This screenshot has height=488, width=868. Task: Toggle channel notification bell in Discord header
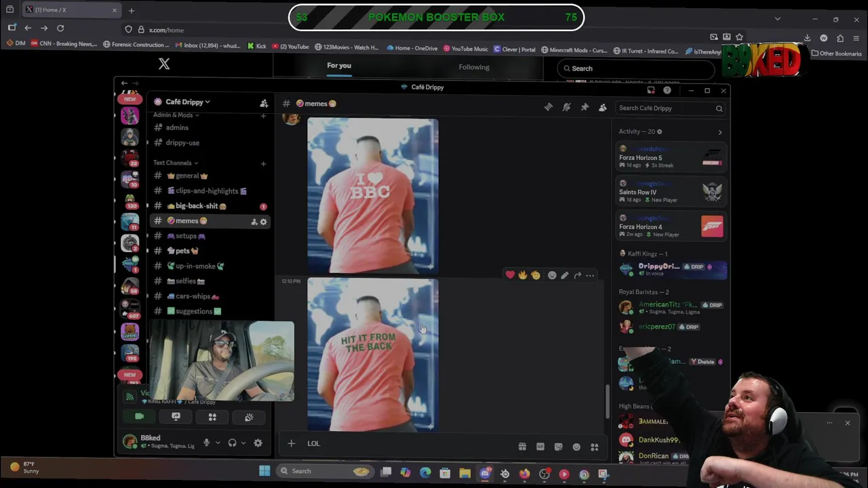[566, 107]
